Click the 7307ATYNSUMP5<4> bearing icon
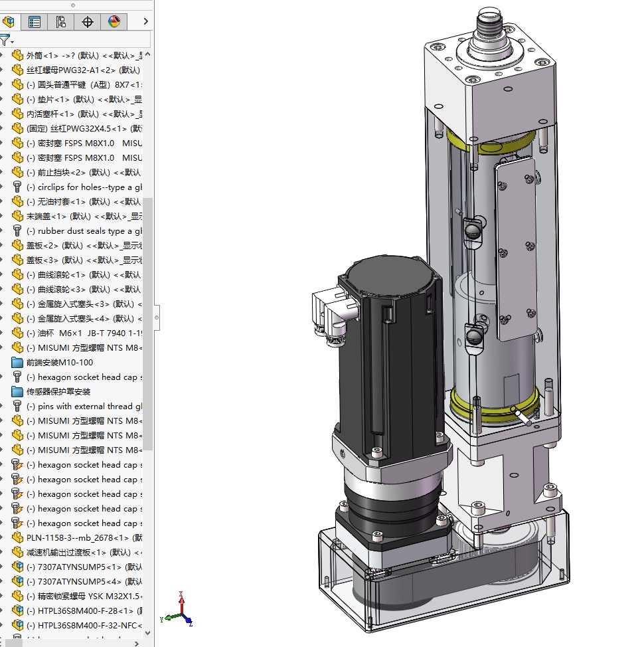Image resolution: width=644 pixels, height=647 pixels. tap(17, 581)
